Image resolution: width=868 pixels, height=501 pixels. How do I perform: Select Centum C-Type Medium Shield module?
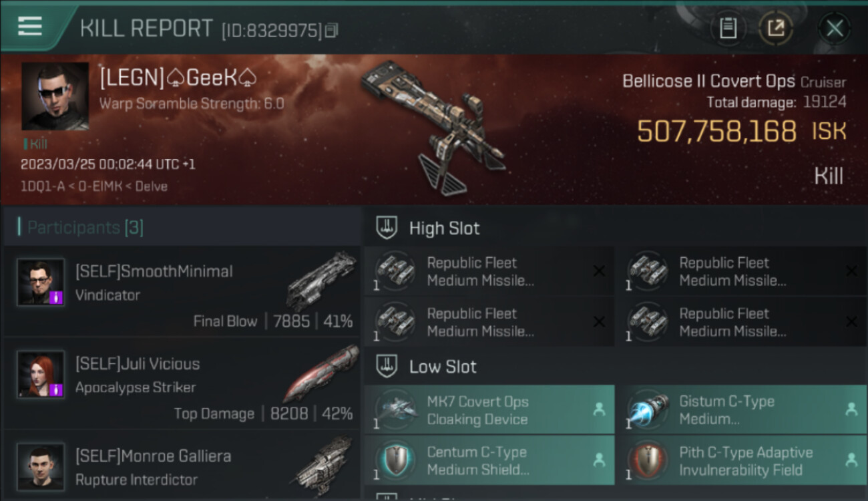[489, 460]
